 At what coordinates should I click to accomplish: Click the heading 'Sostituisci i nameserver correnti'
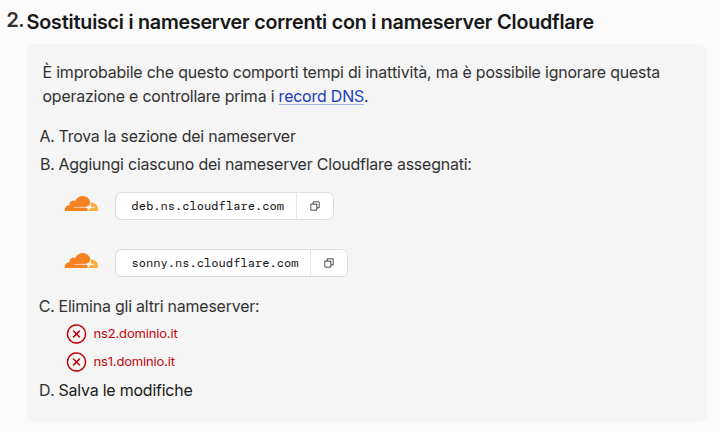point(310,22)
